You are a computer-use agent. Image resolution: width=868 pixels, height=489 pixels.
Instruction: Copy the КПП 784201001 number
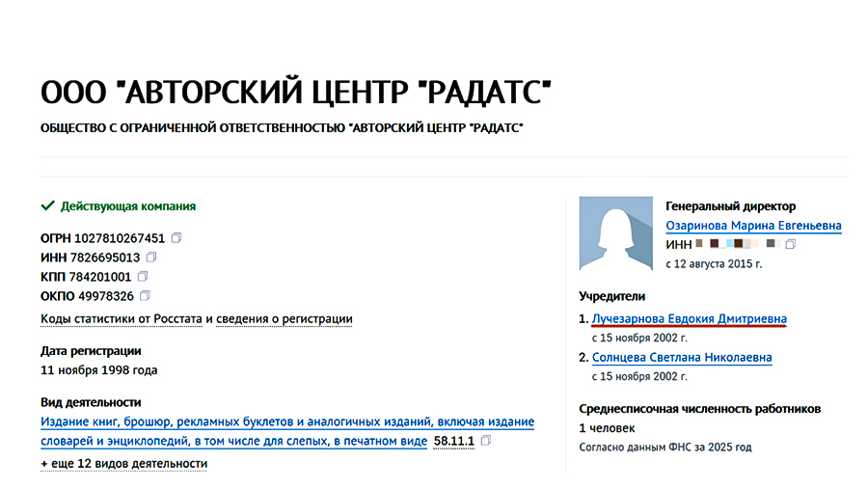[x=143, y=276]
